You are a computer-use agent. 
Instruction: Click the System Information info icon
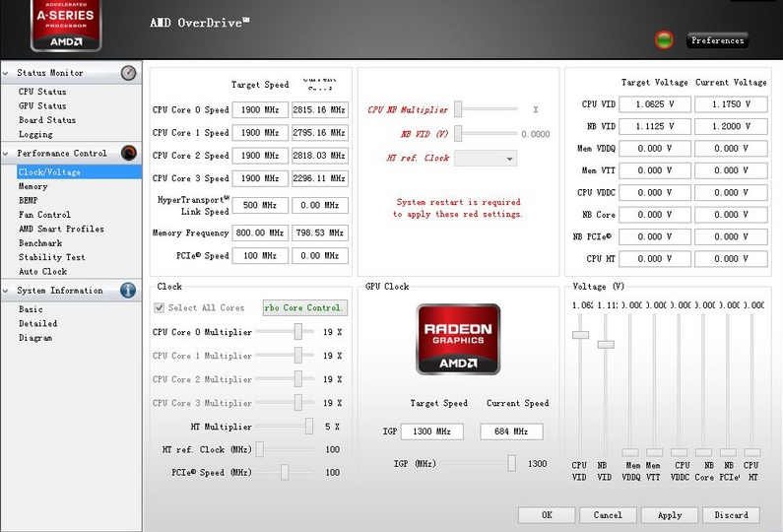[128, 291]
